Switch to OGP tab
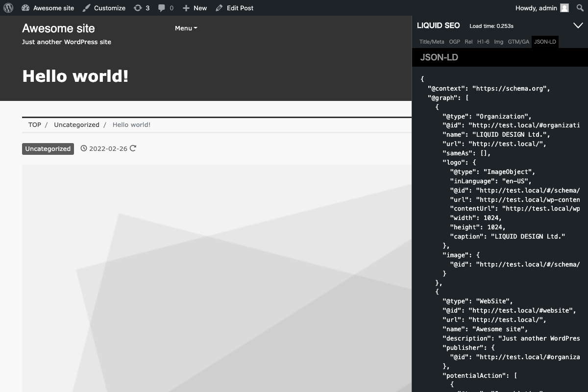Image resolution: width=588 pixels, height=392 pixels. (454, 42)
